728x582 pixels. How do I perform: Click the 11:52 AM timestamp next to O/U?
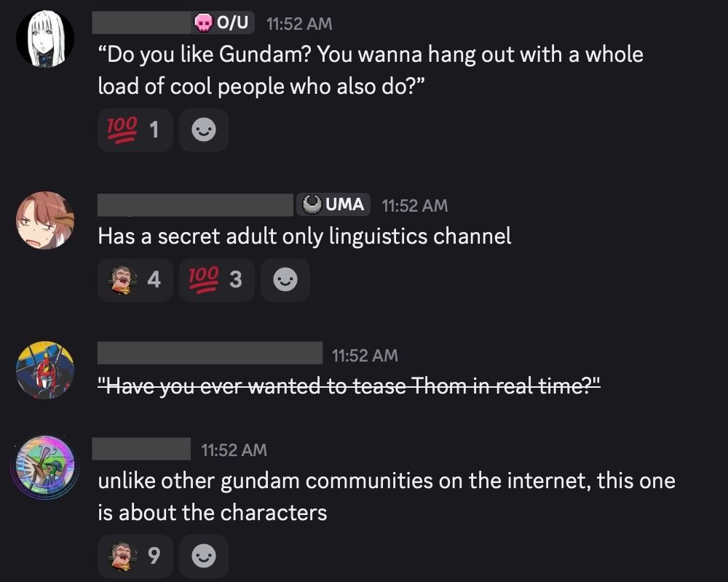click(x=299, y=24)
